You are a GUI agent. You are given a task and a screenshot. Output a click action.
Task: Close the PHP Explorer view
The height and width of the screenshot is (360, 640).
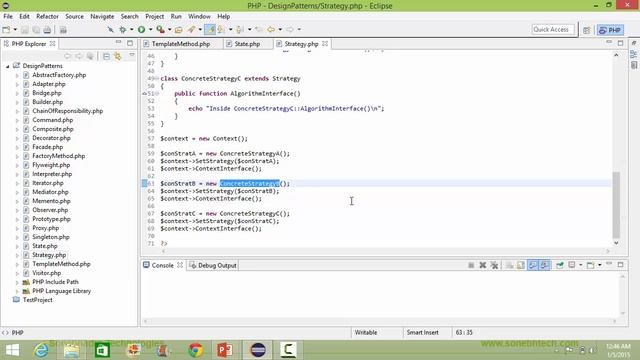tap(52, 43)
